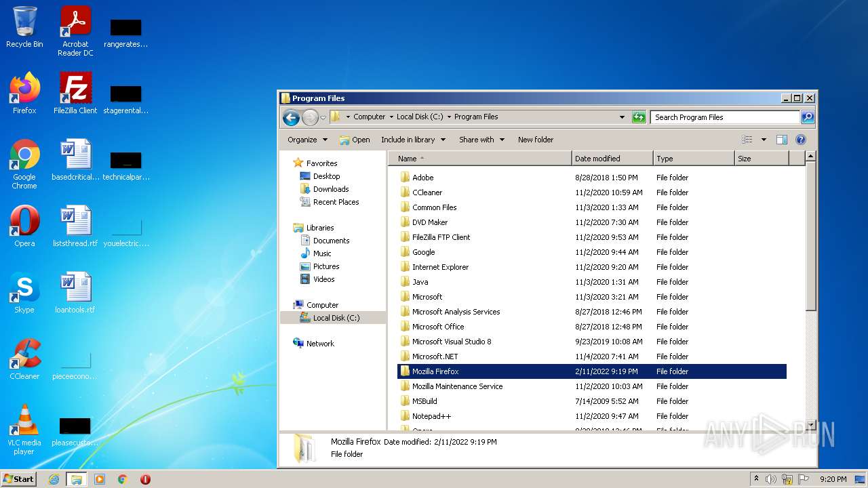Expand Include in library menu

[413, 140]
